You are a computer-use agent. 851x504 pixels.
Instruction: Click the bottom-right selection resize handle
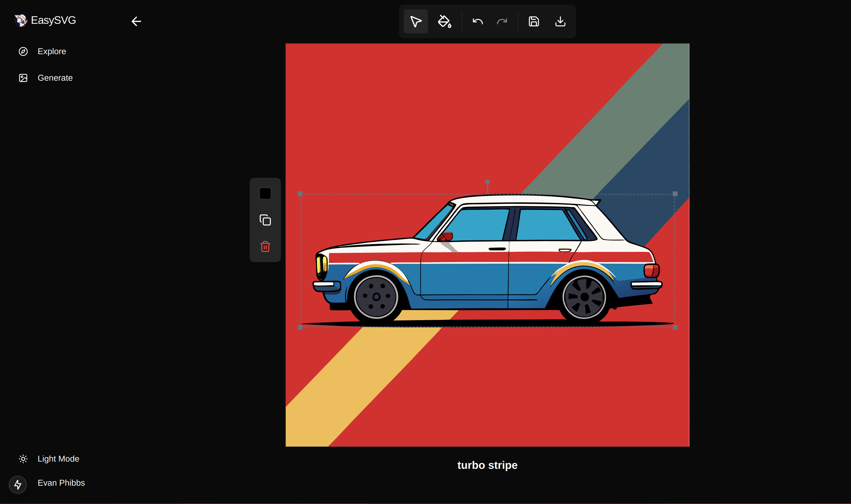point(675,327)
